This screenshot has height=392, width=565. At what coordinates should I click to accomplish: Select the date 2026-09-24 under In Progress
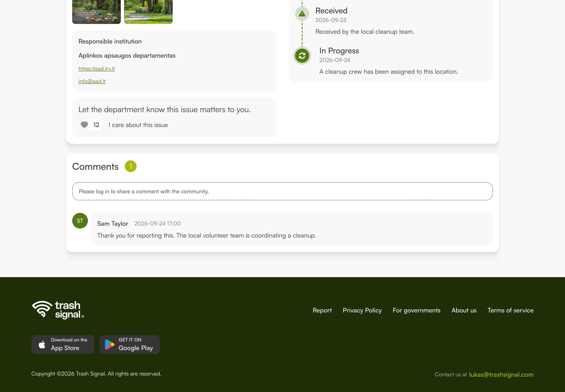(x=335, y=60)
